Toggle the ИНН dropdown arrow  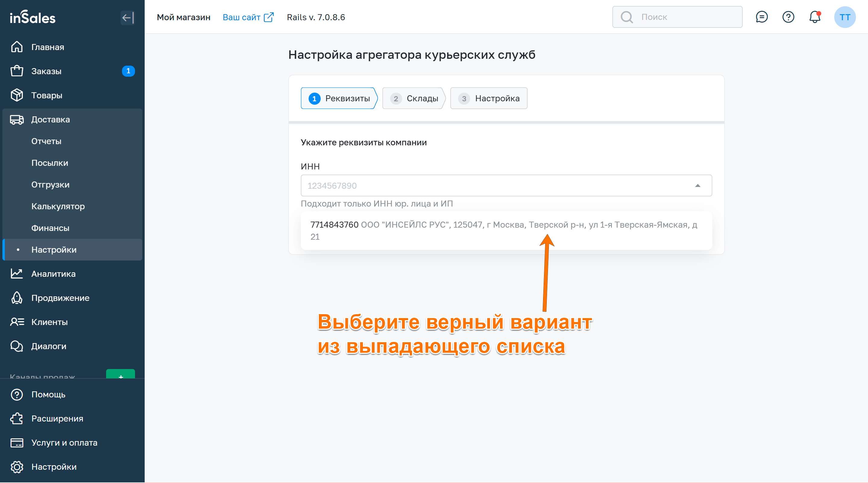coord(697,185)
